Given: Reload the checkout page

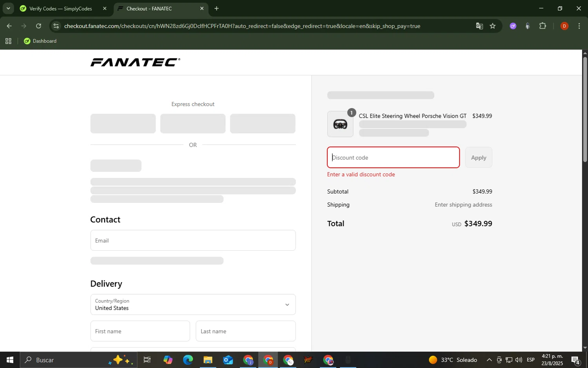Looking at the screenshot, I should pos(38,26).
